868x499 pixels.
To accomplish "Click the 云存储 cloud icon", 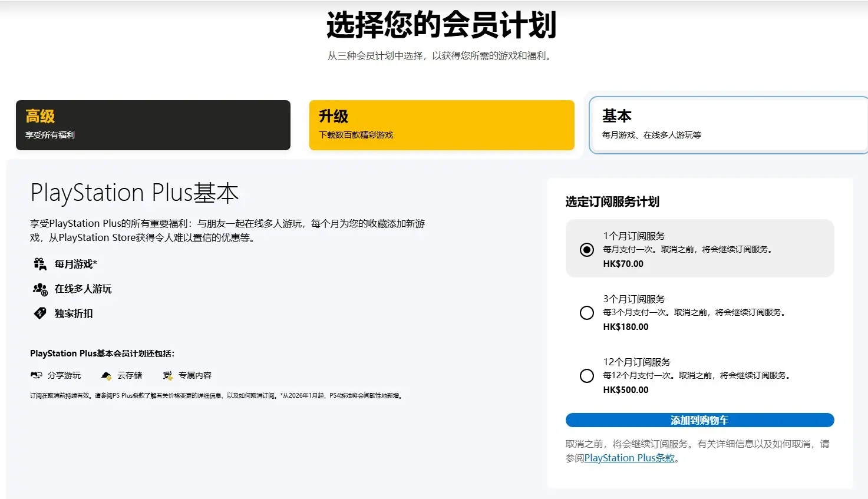I will coord(106,375).
